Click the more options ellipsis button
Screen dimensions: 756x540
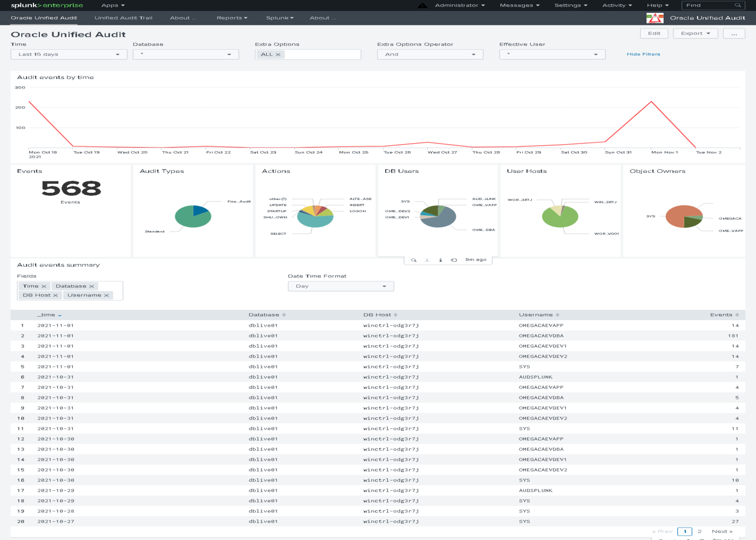[x=734, y=33]
